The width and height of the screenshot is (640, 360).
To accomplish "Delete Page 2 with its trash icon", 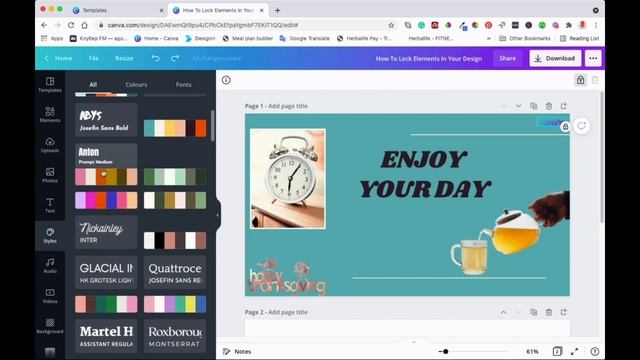I will click(549, 312).
